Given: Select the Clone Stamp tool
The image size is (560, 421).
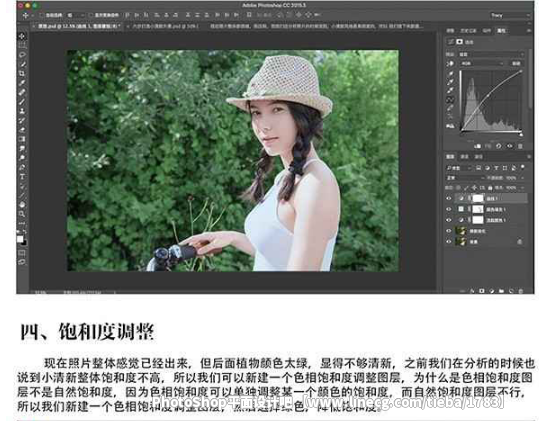Looking at the screenshot, I should click(22, 111).
